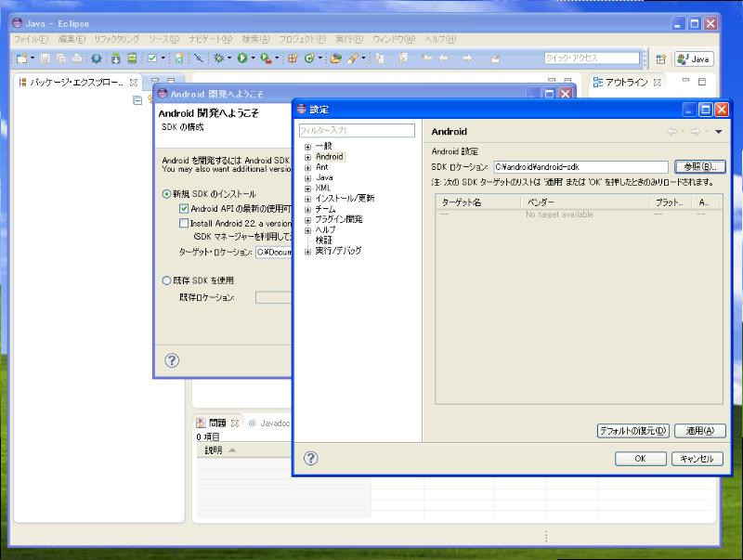This screenshot has height=560, width=743.
Task: Run Android Lint check icon
Action: tap(152, 59)
